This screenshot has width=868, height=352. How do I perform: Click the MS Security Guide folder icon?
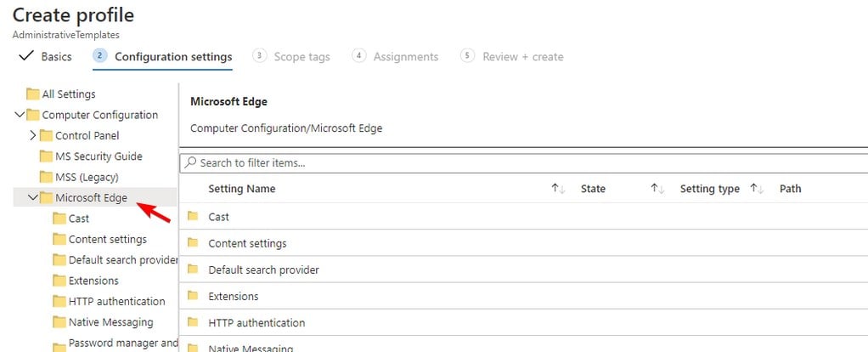(46, 156)
